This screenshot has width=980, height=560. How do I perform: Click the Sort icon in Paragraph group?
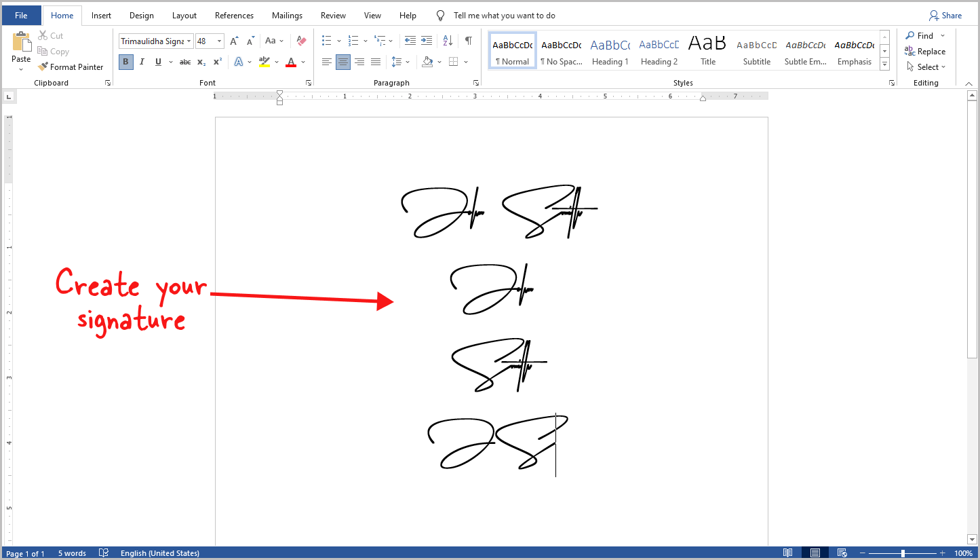pos(448,41)
